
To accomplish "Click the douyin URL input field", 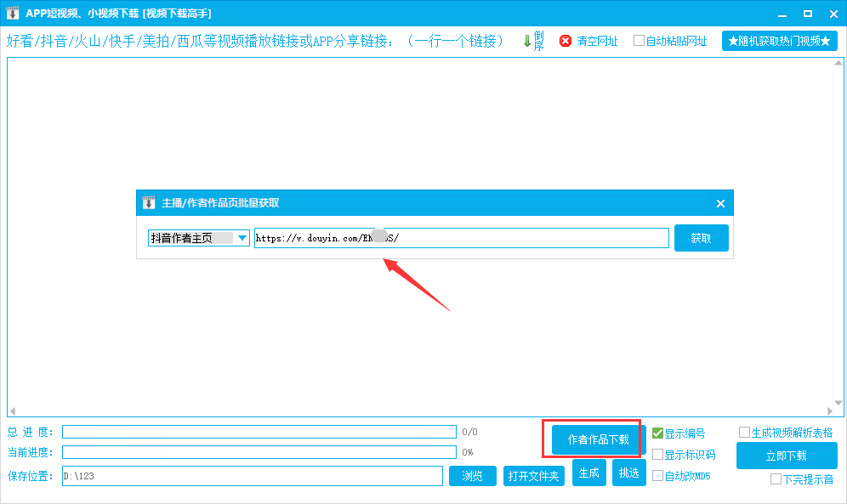I will click(x=461, y=238).
